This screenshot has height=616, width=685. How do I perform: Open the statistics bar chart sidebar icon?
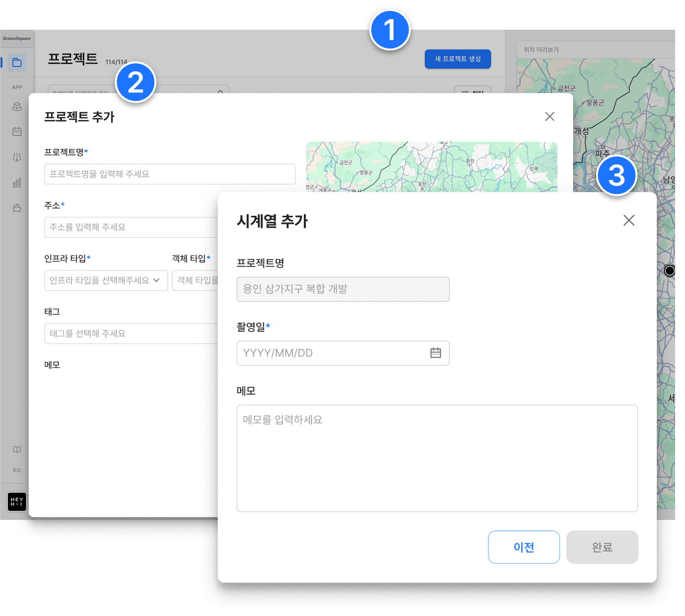[x=17, y=182]
